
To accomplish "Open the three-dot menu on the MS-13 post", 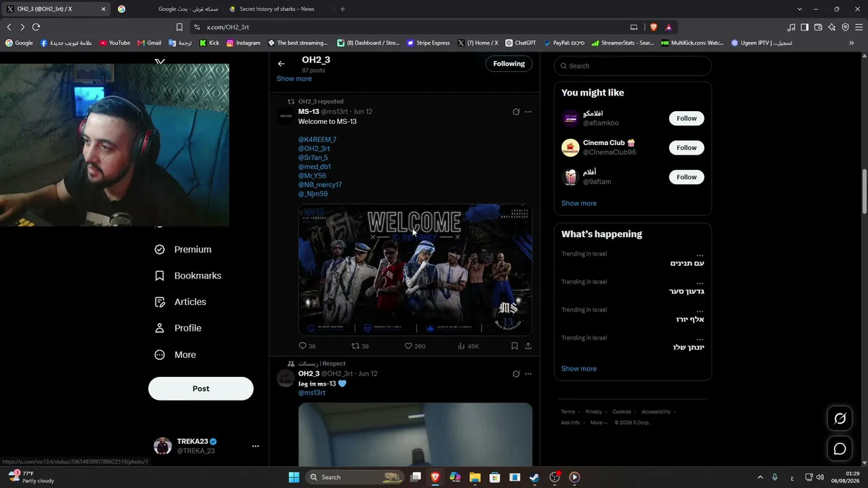I will tap(528, 112).
